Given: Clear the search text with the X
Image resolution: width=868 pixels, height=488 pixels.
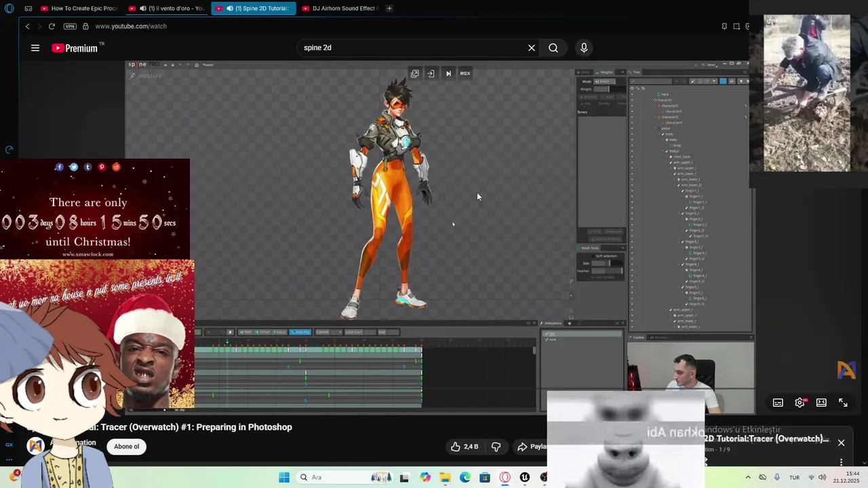Looking at the screenshot, I should pyautogui.click(x=532, y=47).
